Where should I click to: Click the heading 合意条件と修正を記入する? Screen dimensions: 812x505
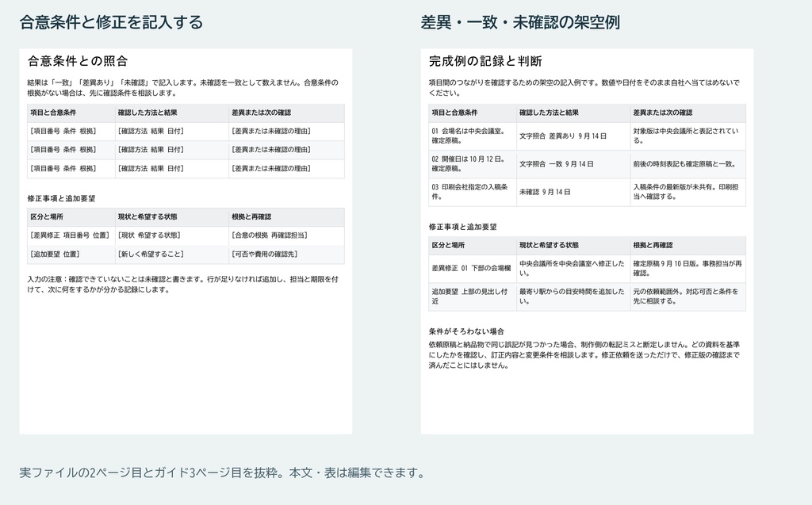[x=111, y=22]
